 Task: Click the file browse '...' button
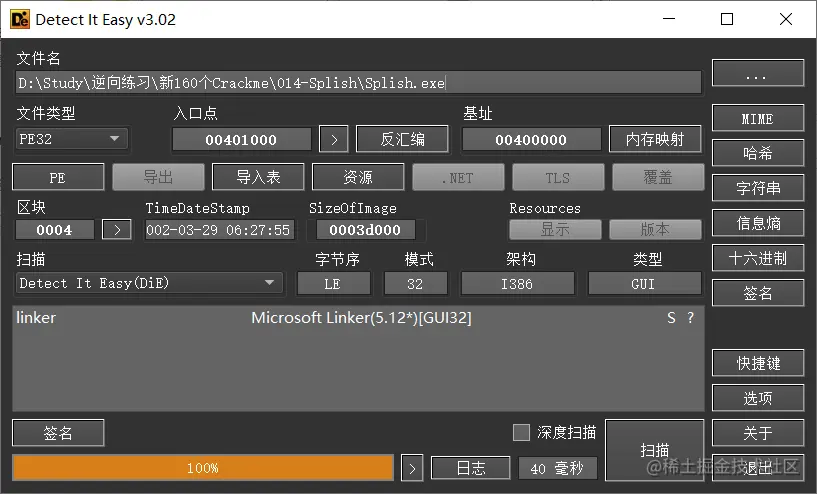coord(758,73)
